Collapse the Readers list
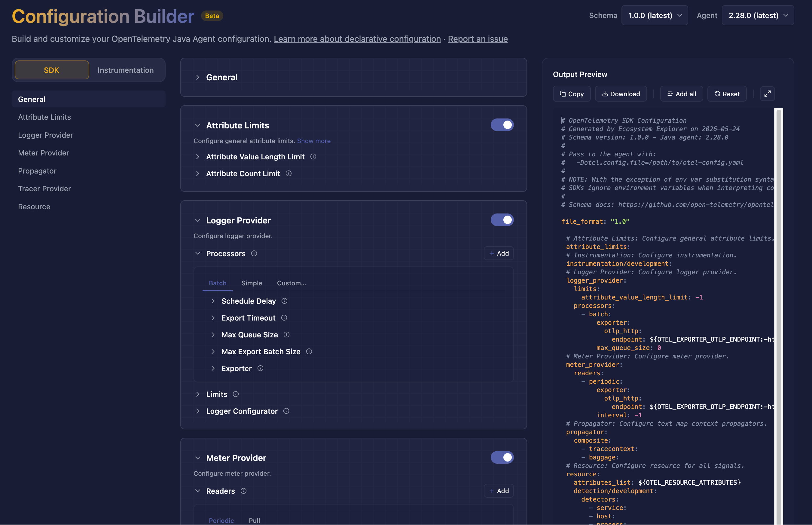812x525 pixels. click(x=198, y=491)
